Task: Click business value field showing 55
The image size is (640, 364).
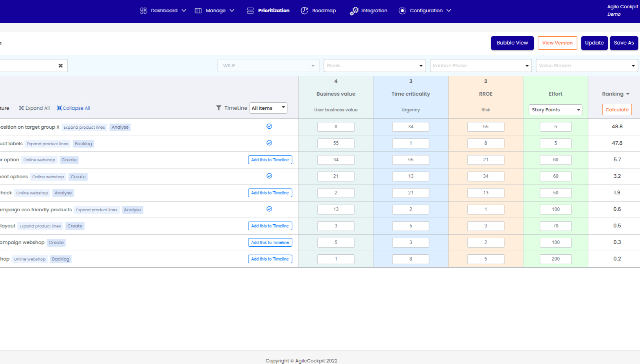Action: [336, 143]
